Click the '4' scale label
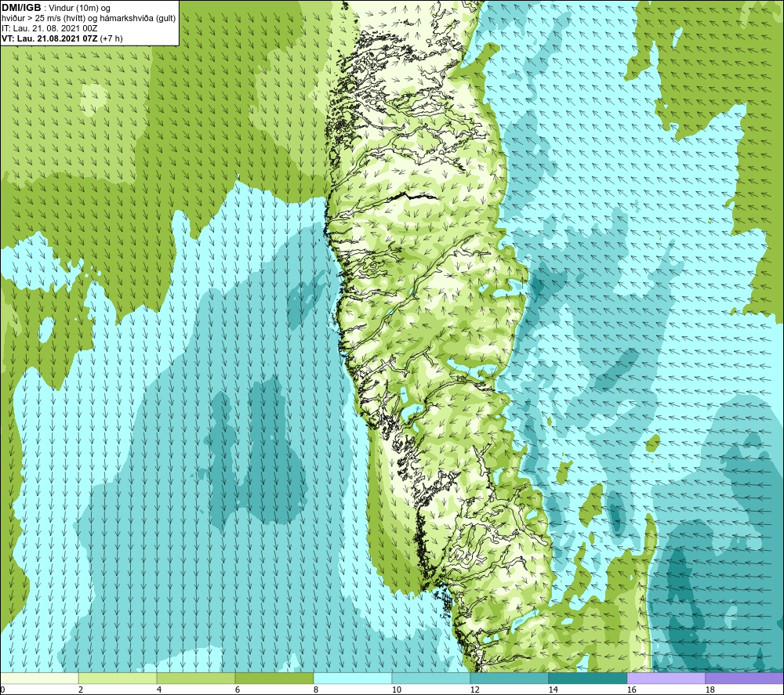The image size is (784, 695). point(159,690)
